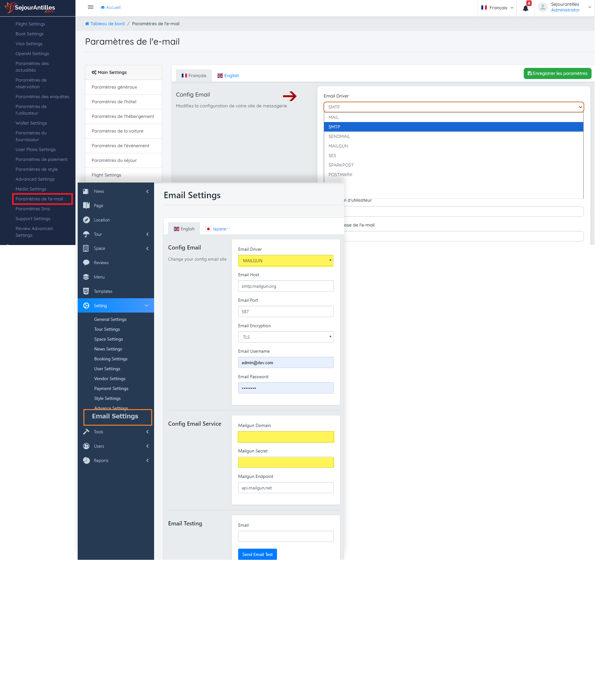Click the Reviews speech bubble icon
596x700 pixels.
pyautogui.click(x=87, y=263)
